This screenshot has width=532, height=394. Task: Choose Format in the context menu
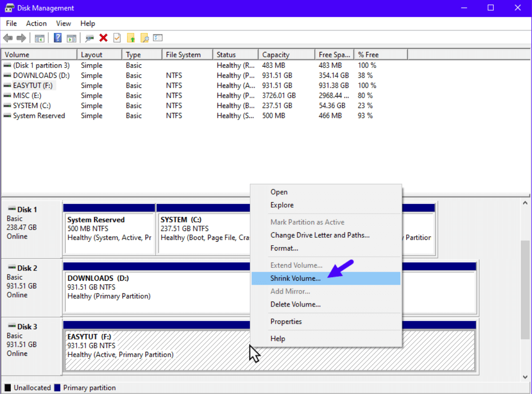284,248
